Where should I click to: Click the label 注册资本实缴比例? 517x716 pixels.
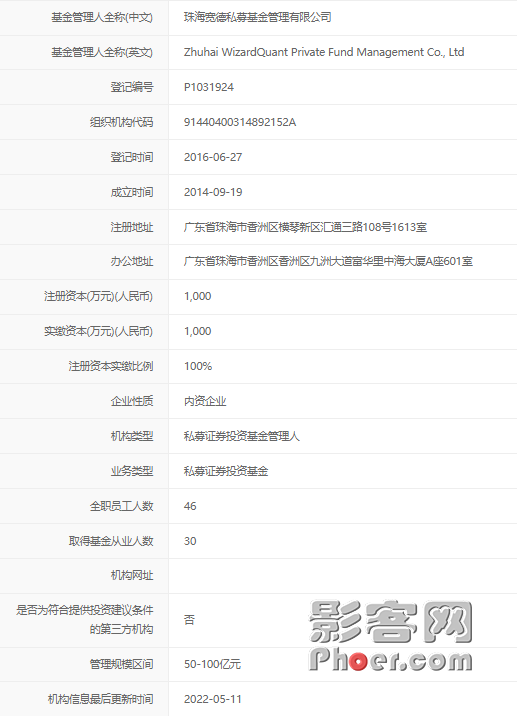(x=111, y=366)
